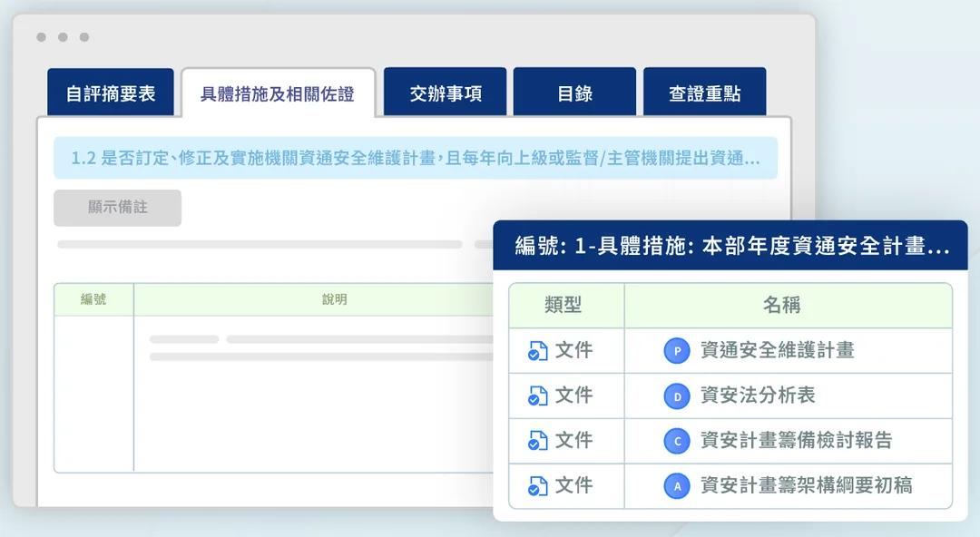980x537 pixels.
Task: Open 資安法分析表 document link
Action: click(x=758, y=395)
